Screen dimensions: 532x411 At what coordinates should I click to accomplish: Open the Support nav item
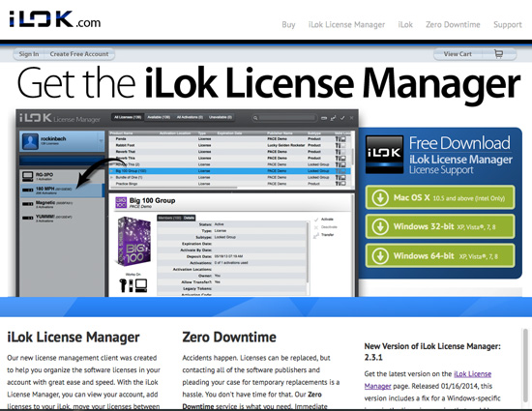(x=508, y=25)
